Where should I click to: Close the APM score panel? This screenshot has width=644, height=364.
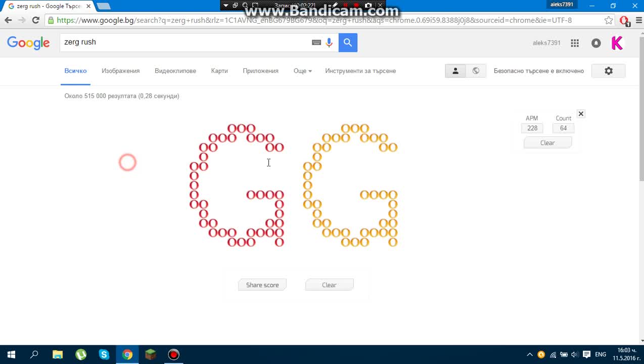pyautogui.click(x=581, y=114)
